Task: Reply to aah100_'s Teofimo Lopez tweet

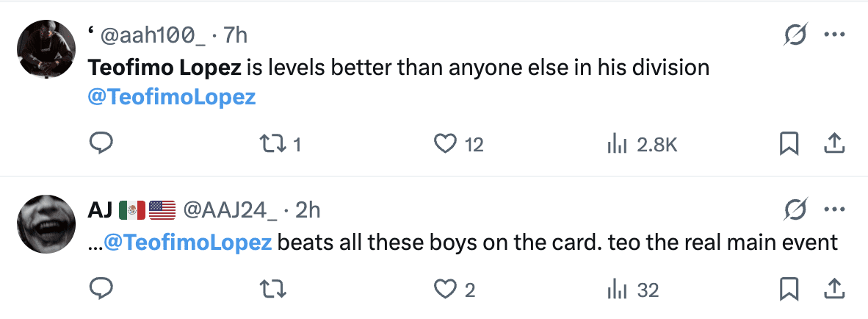Action: (x=101, y=144)
